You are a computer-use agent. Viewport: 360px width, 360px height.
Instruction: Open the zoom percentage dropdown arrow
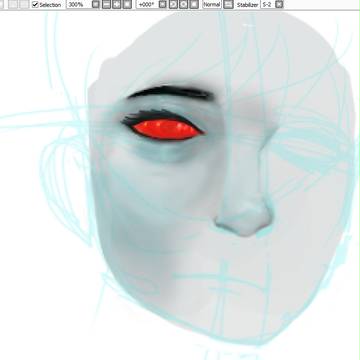96,5
